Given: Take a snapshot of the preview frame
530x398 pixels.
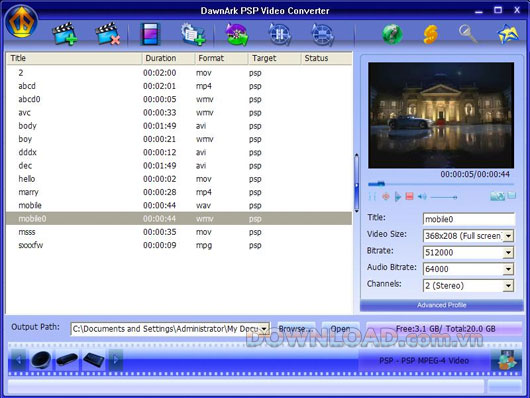Looking at the screenshot, I should (498, 196).
